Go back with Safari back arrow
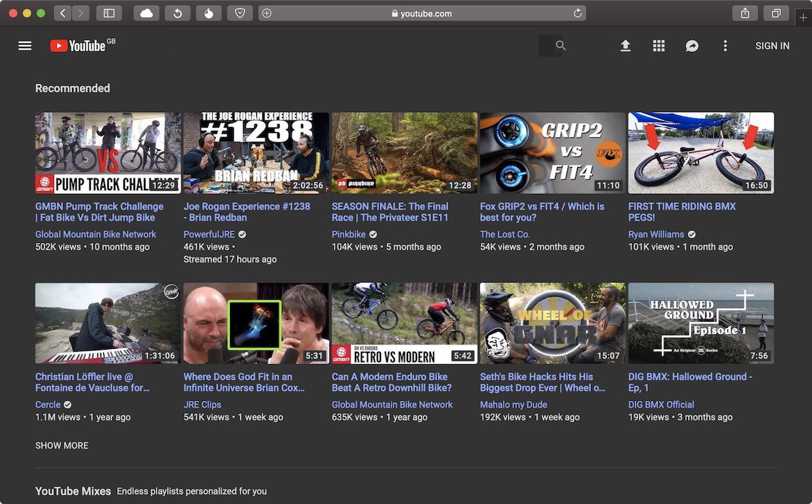Screen dimensions: 812x504 point(62,13)
